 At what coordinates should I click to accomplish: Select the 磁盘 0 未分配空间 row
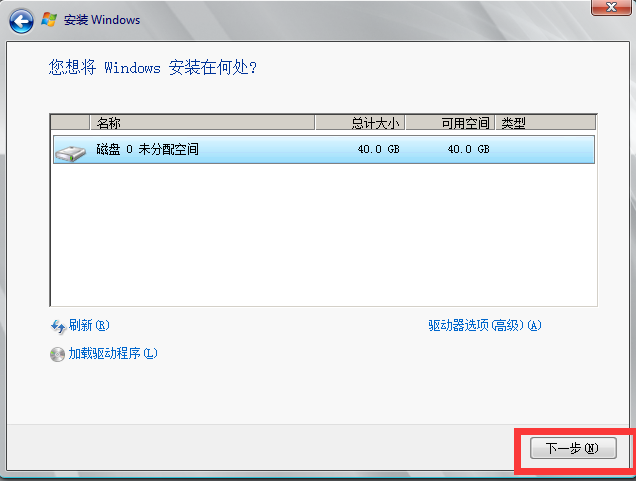(324, 150)
